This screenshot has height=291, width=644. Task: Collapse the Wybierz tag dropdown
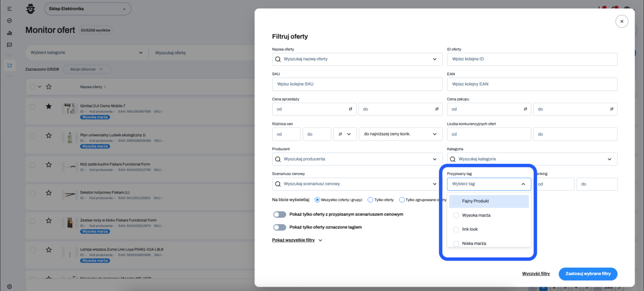tap(523, 184)
